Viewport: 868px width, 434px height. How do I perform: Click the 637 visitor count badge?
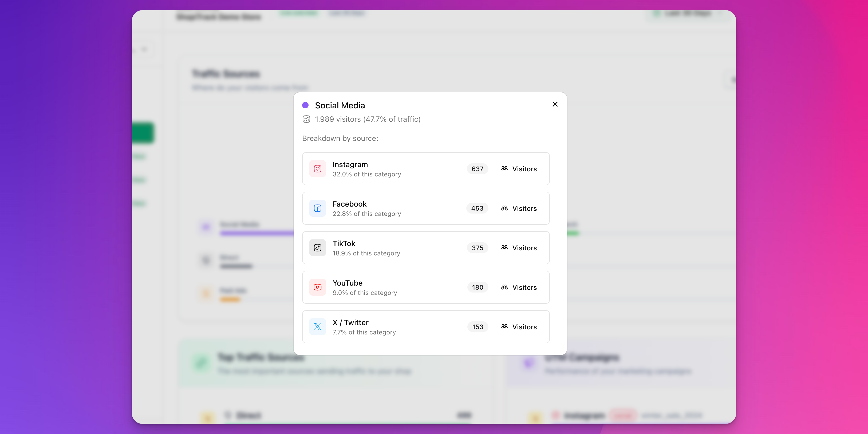point(477,169)
